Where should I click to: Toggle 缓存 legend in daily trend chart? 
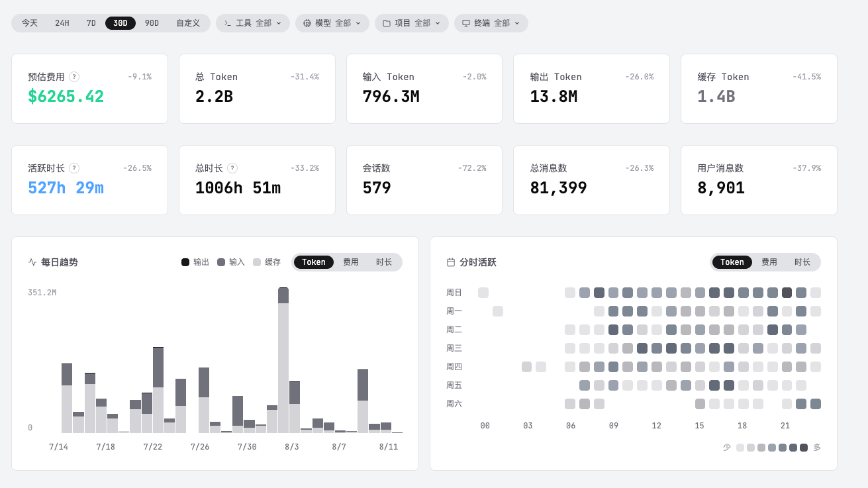pyautogui.click(x=267, y=262)
